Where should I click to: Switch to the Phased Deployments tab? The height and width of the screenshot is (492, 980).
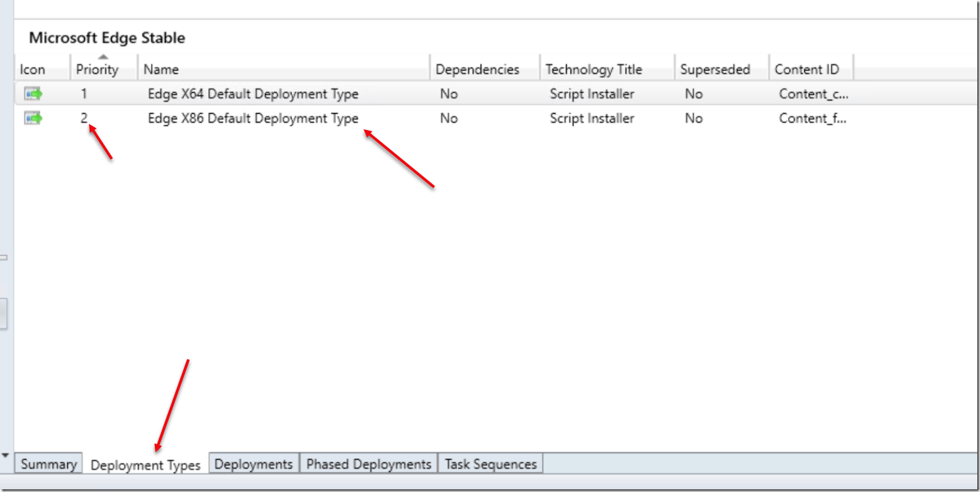point(368,464)
